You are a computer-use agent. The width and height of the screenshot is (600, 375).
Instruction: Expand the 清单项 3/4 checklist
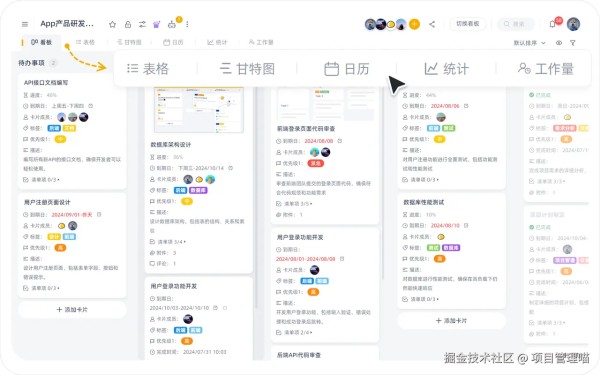pos(168,242)
